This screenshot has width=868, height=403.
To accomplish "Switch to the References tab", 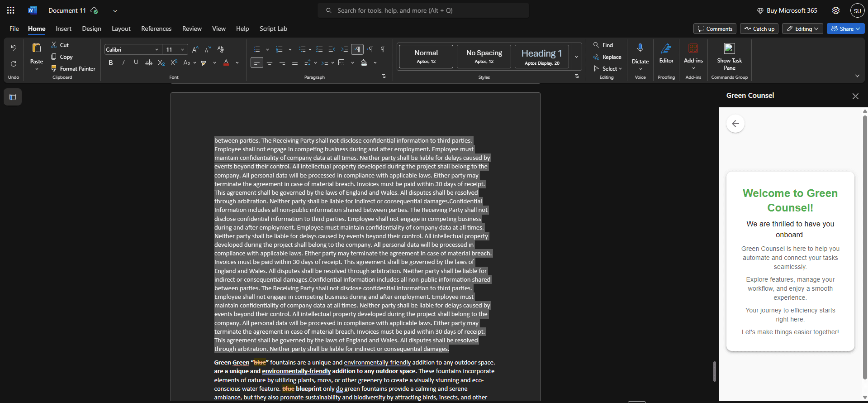I will (156, 29).
